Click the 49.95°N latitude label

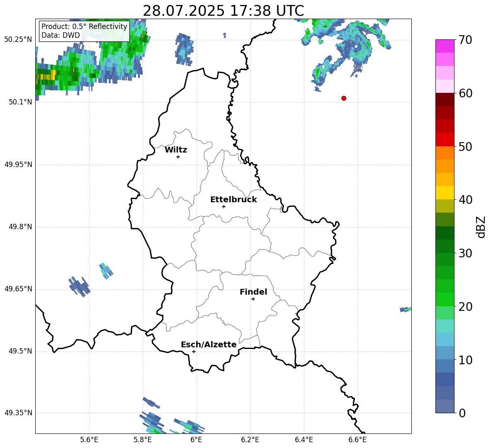coord(18,164)
